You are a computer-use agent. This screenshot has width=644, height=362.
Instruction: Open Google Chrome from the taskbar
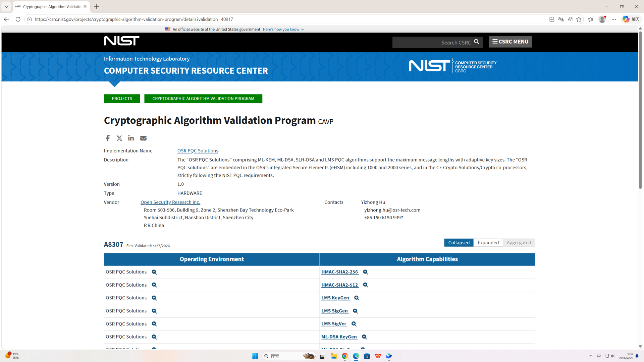345,356
